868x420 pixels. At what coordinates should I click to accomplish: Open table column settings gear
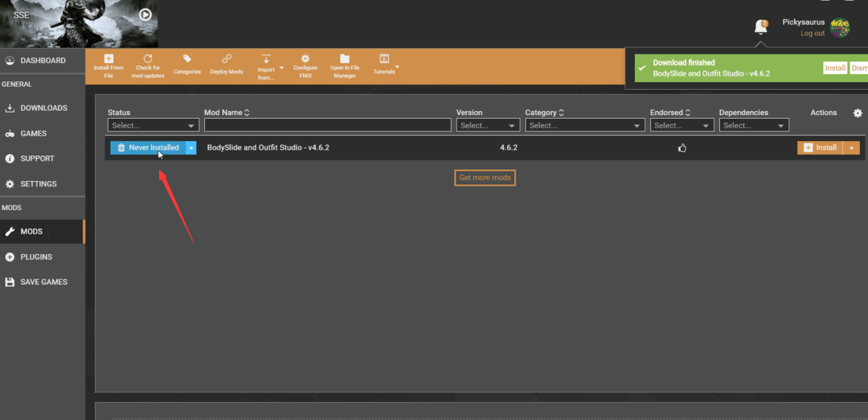click(x=858, y=113)
